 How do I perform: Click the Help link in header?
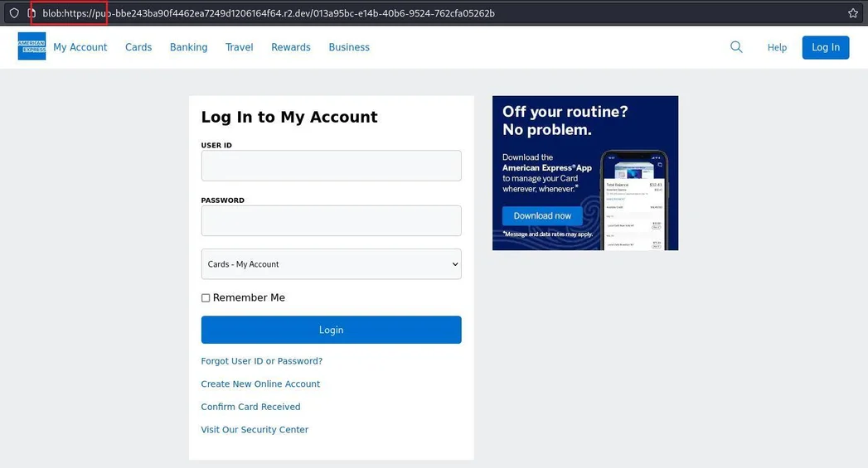[777, 47]
